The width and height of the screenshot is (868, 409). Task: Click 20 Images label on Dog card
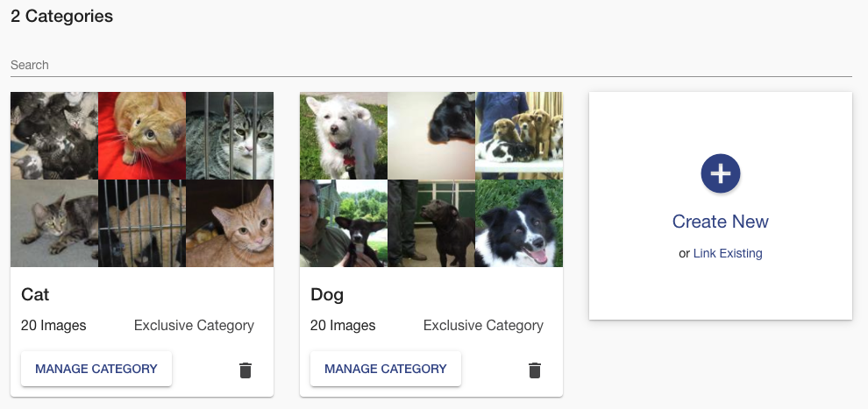click(x=343, y=326)
